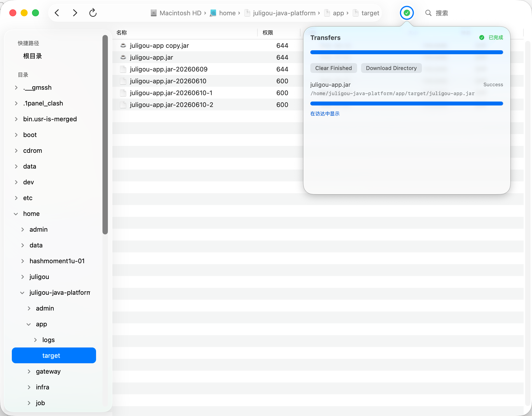Expand the etc folder chevron
The height and width of the screenshot is (416, 532).
(16, 198)
